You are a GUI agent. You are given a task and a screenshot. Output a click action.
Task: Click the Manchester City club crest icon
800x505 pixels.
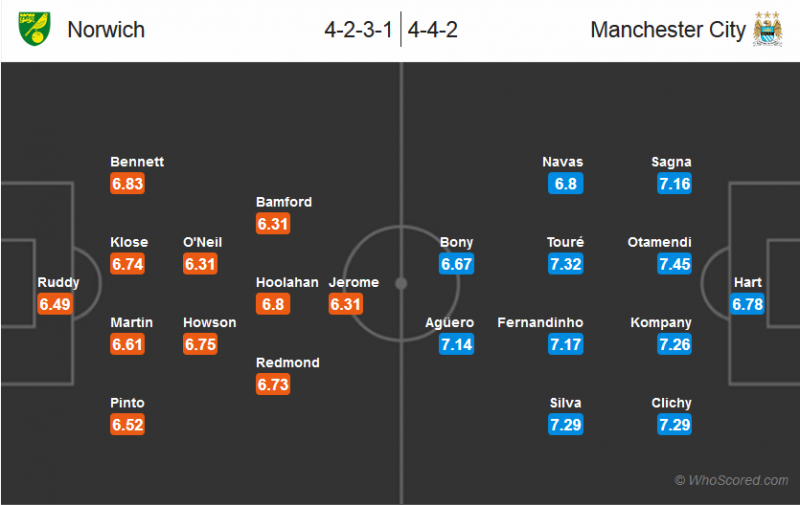[x=767, y=29]
